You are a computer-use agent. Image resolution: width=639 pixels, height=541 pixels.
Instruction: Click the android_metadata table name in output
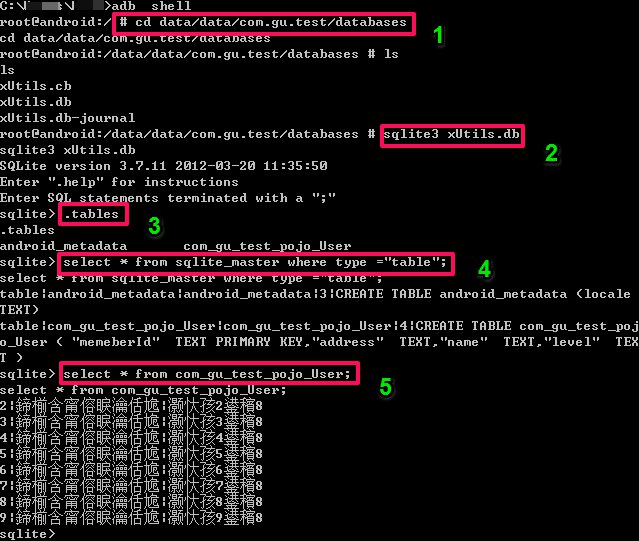point(64,246)
